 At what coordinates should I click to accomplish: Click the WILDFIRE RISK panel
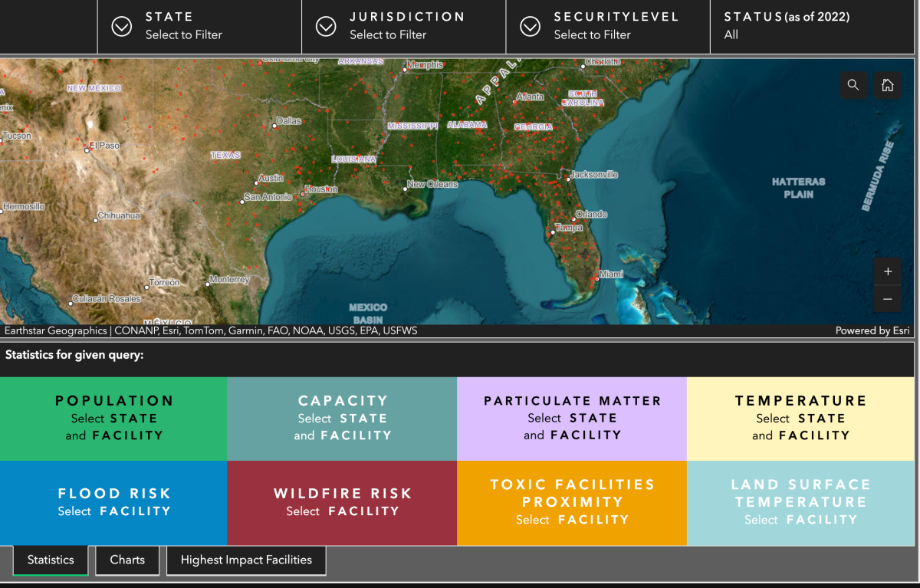(343, 503)
